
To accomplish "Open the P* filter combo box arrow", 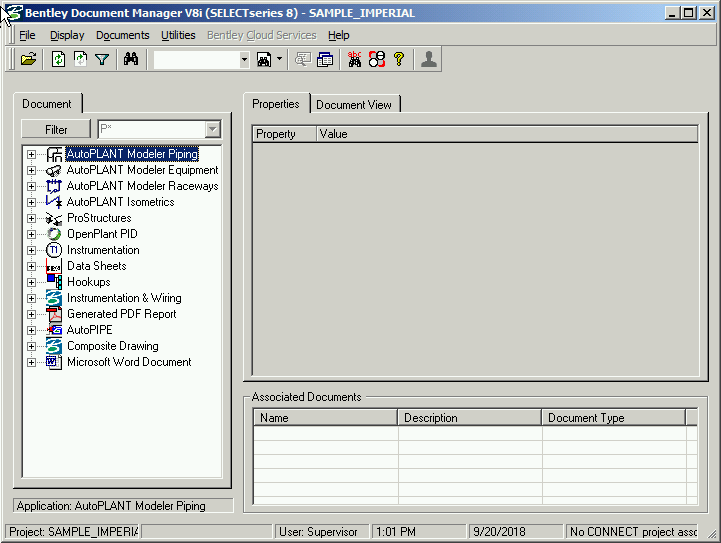I will pyautogui.click(x=212, y=129).
